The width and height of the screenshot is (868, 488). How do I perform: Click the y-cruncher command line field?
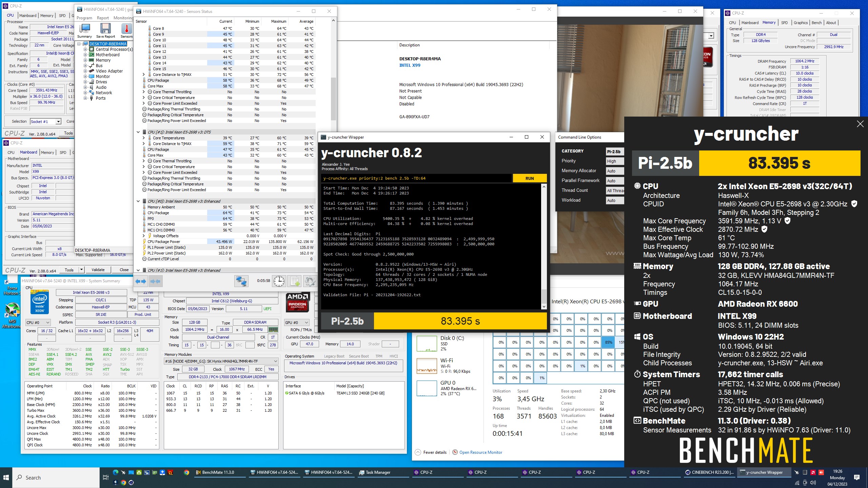click(416, 178)
